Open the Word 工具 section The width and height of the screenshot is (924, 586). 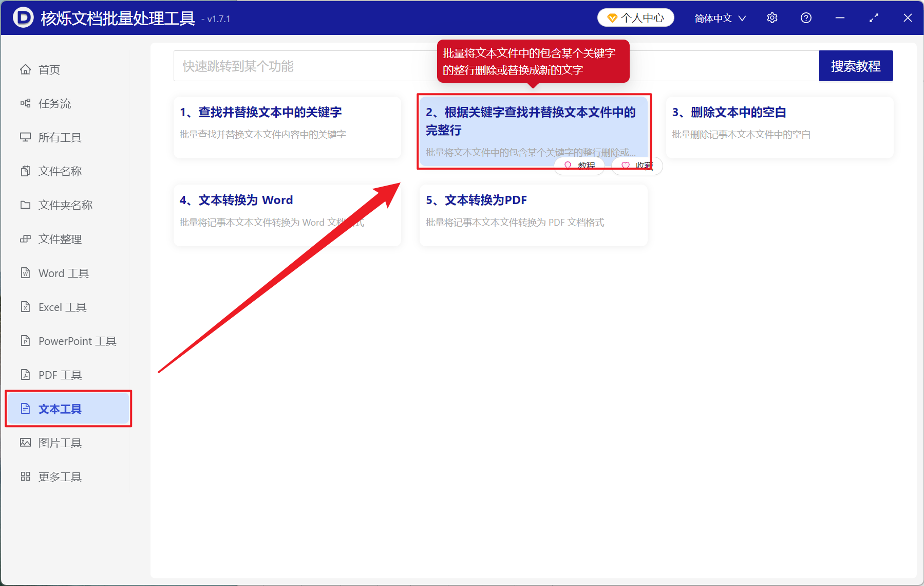point(63,273)
